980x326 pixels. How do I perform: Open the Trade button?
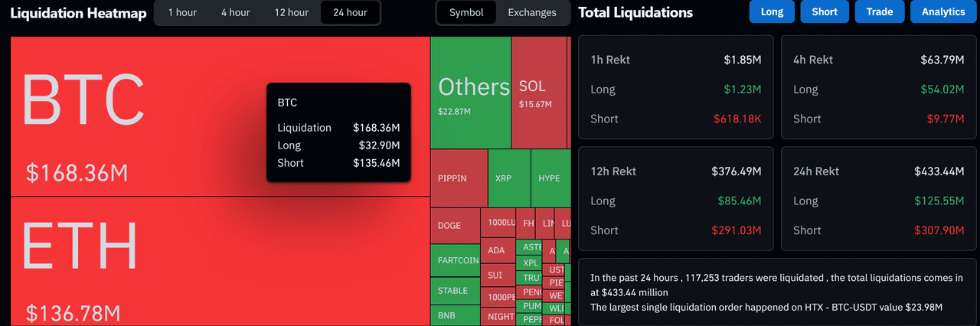pyautogui.click(x=879, y=11)
